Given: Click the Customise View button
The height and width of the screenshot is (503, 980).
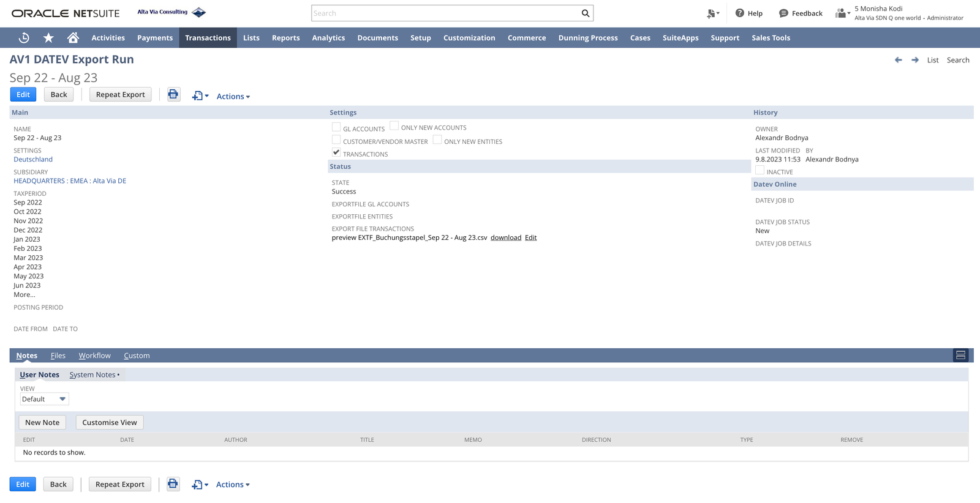Looking at the screenshot, I should pyautogui.click(x=110, y=422).
